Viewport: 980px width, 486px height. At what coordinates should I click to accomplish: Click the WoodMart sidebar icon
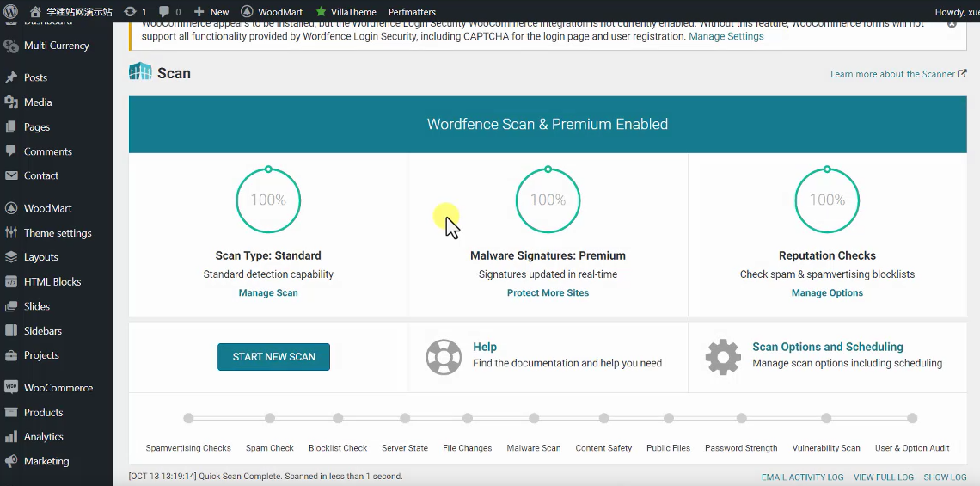click(x=10, y=208)
